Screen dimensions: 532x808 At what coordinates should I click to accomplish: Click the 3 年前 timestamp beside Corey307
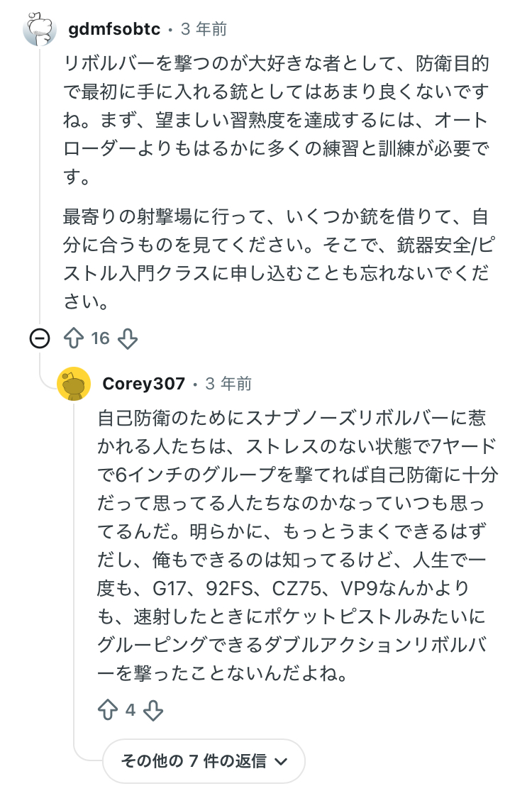(228, 384)
